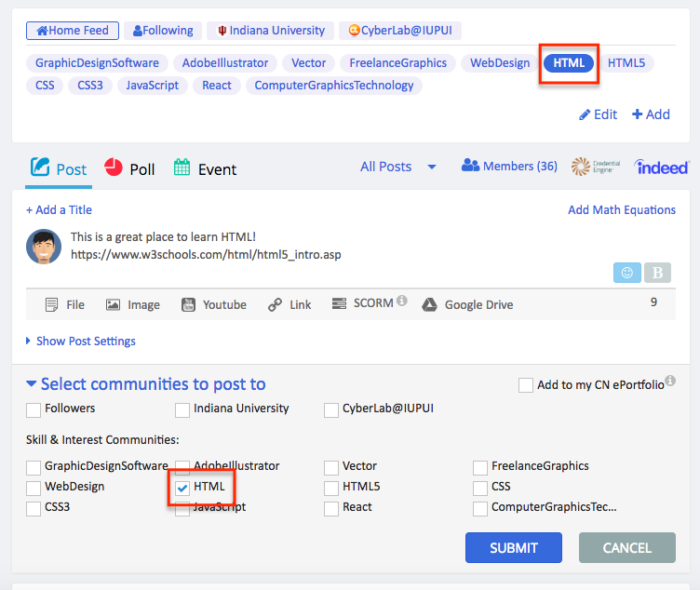The height and width of the screenshot is (590, 700).
Task: Check the WebDesign checkbox
Action: tap(34, 489)
